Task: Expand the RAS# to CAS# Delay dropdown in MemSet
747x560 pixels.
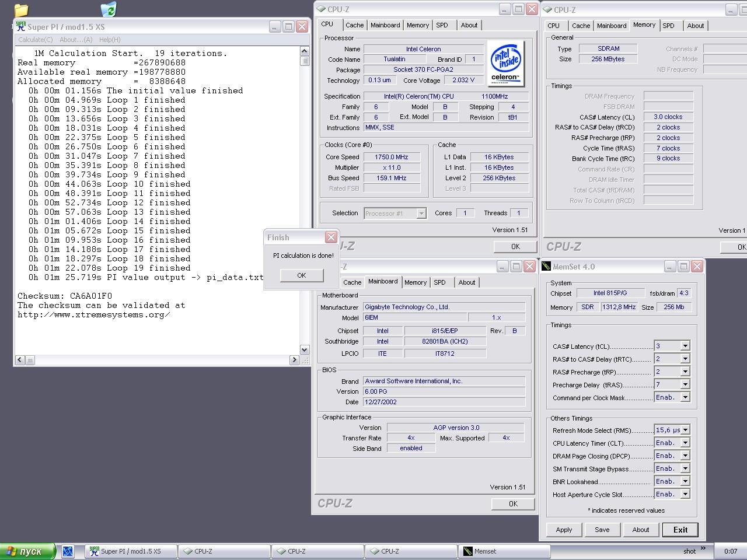Action: pyautogui.click(x=685, y=359)
